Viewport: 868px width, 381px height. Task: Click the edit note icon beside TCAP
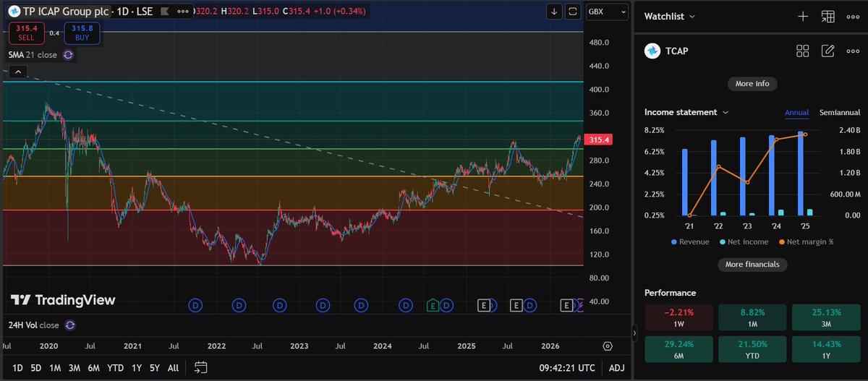pos(828,51)
